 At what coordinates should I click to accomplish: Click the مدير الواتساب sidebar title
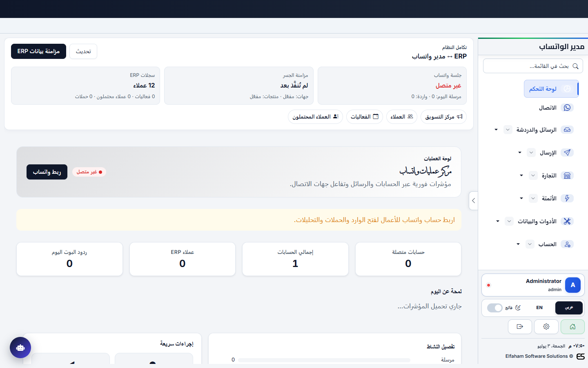click(562, 47)
